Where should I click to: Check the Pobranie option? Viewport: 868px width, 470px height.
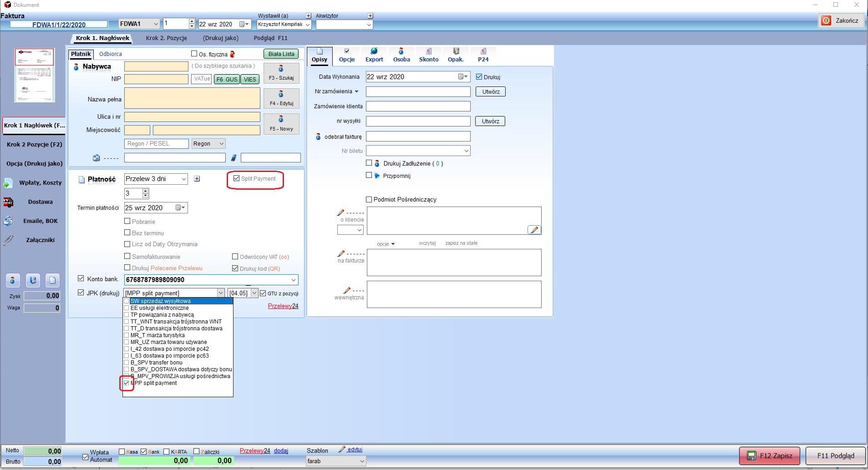point(127,221)
